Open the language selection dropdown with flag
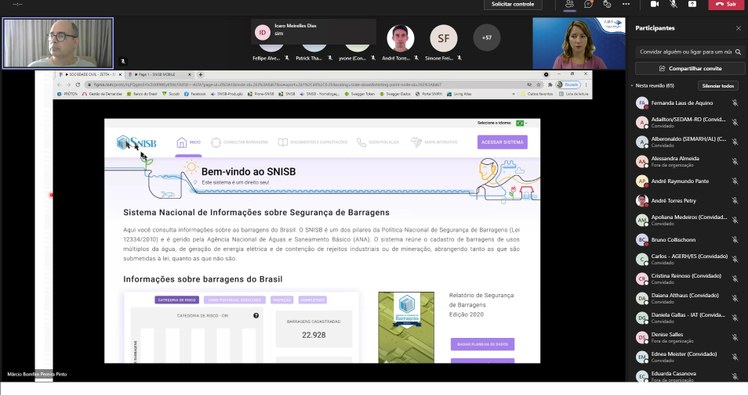 click(521, 123)
